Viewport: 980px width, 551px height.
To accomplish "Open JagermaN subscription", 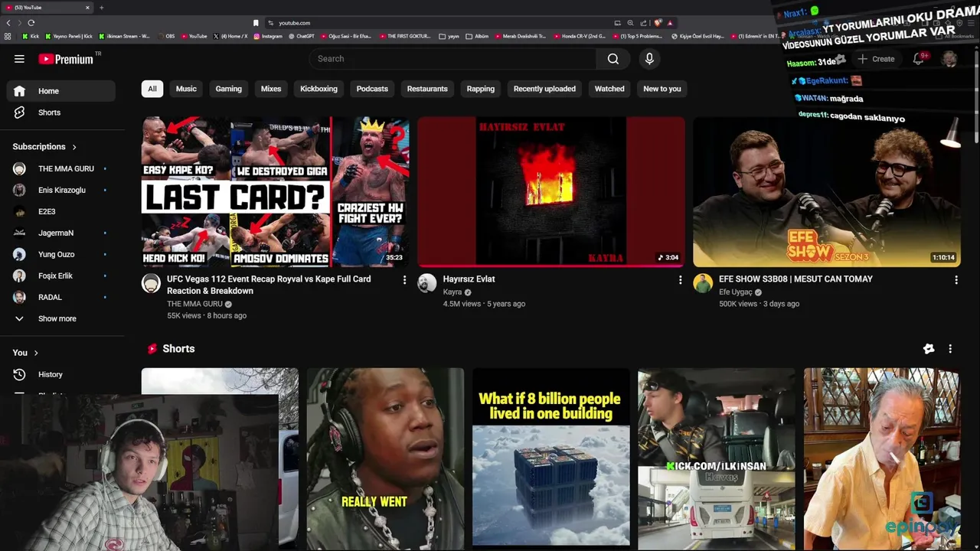I will [x=61, y=233].
